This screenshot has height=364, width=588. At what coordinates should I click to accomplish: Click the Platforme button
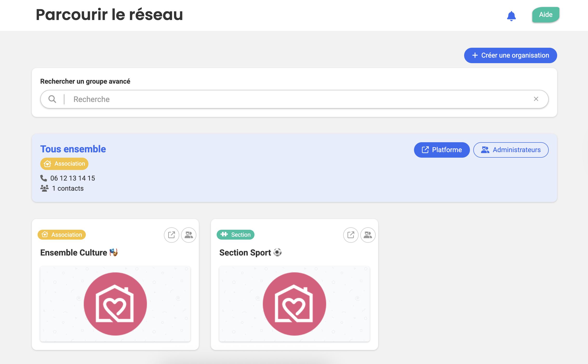pos(442,150)
